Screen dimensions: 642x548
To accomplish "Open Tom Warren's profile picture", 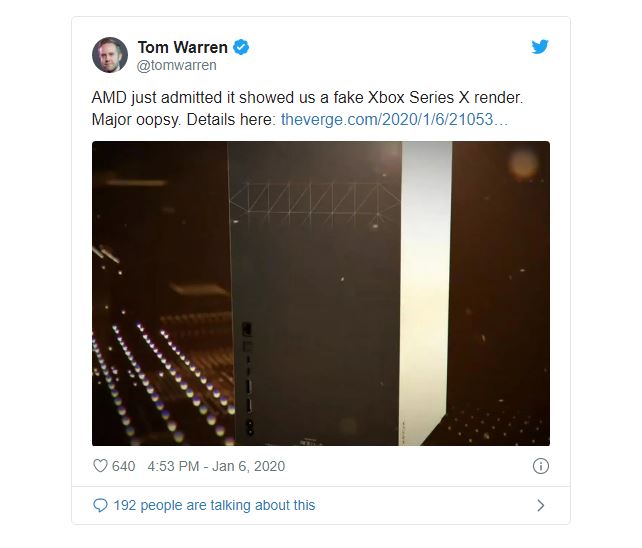I will 110,55.
